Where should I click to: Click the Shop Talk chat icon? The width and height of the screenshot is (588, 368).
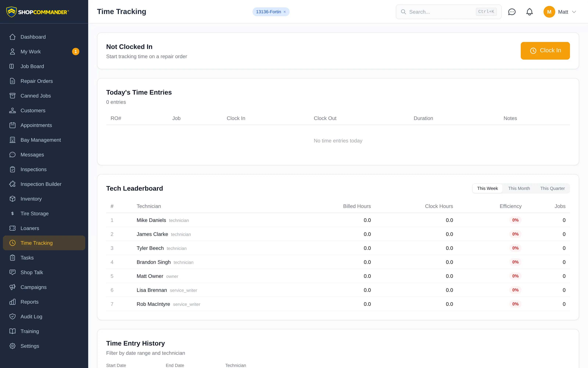(12, 272)
